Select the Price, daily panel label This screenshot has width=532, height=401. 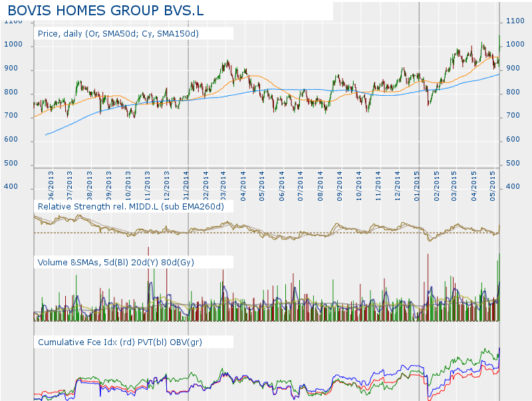click(118, 34)
